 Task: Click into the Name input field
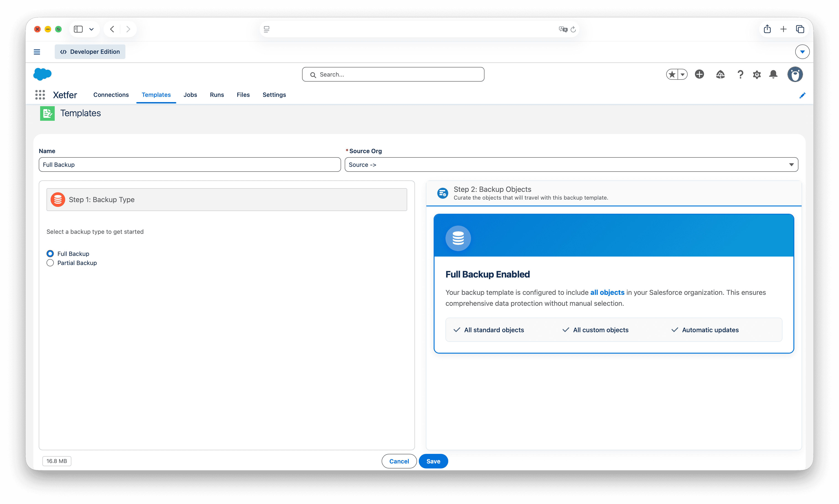[x=190, y=165]
